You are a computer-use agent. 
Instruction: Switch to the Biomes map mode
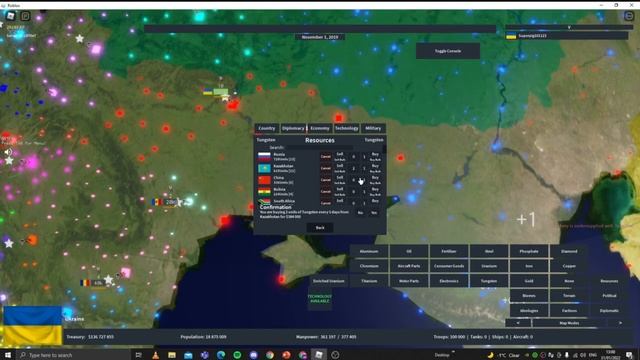pos(529,296)
